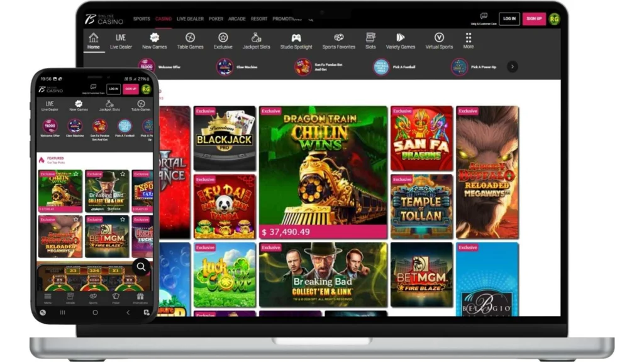Open Pick A Power-Up promo on laptop
644x362 pixels.
coord(474,67)
